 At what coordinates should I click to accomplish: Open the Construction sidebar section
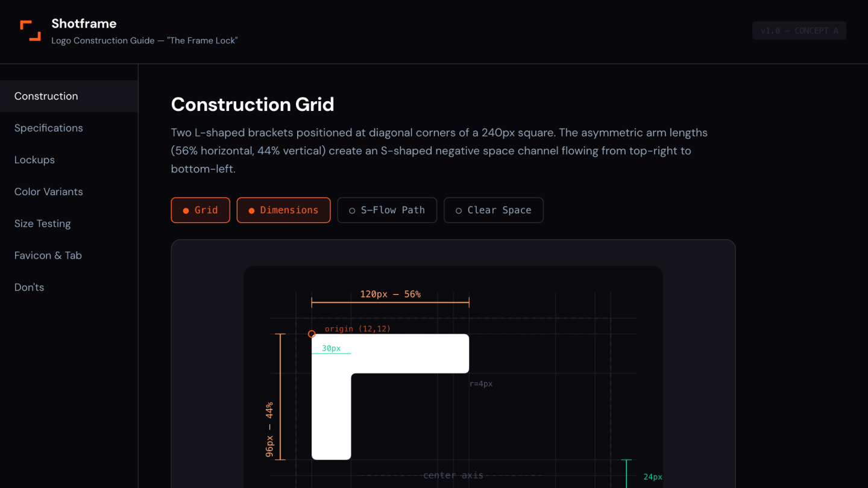46,96
